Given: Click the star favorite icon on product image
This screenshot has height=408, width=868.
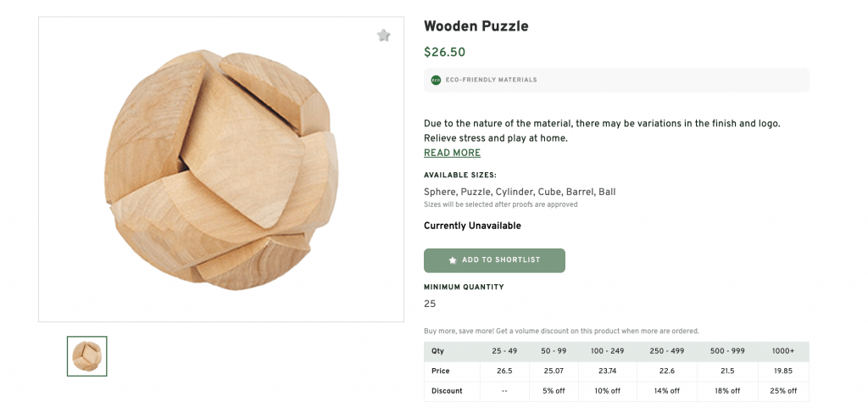Looking at the screenshot, I should pyautogui.click(x=383, y=36).
